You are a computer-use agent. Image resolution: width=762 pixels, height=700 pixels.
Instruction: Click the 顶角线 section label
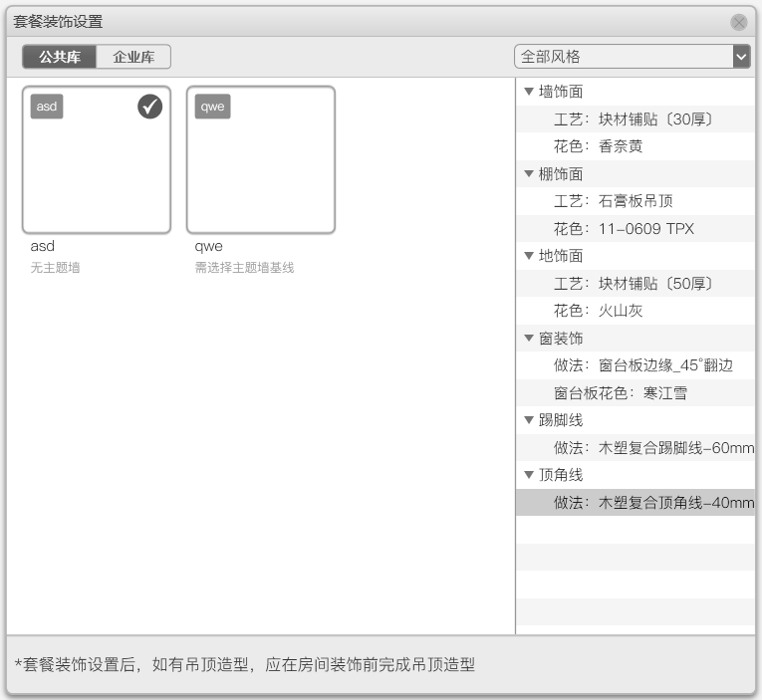(561, 475)
